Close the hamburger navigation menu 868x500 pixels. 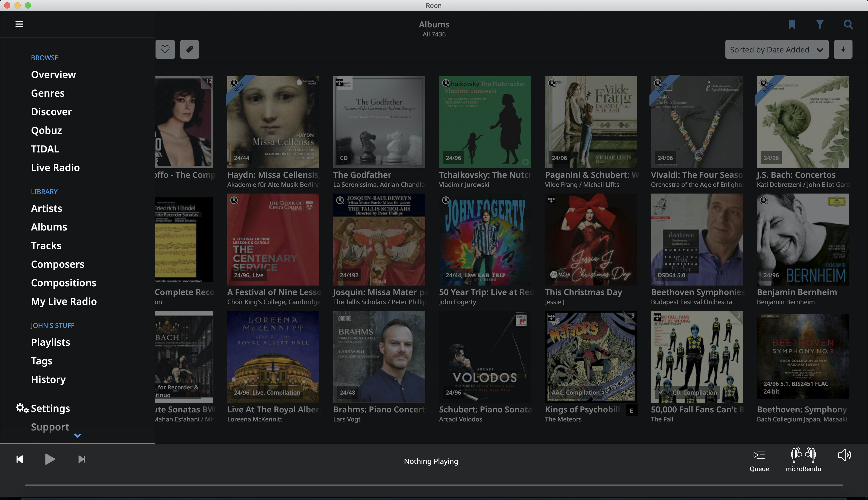[x=19, y=24]
